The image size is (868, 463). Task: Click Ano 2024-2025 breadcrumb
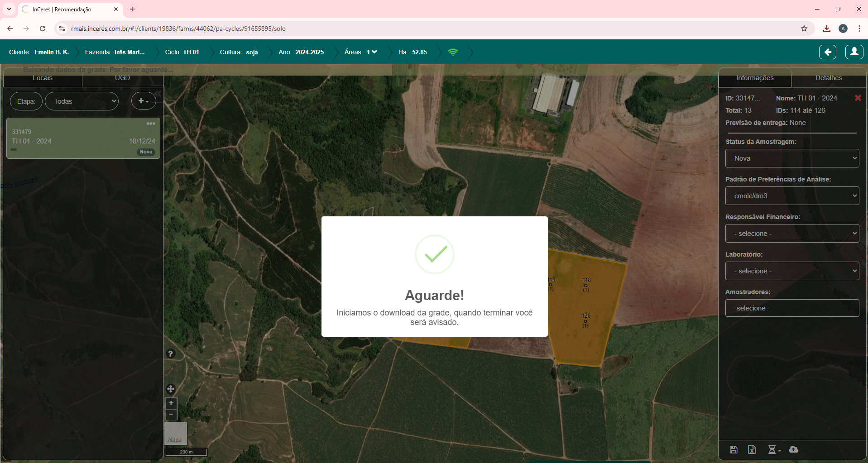[301, 52]
